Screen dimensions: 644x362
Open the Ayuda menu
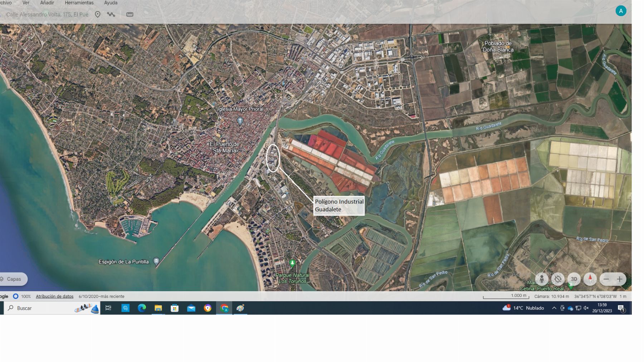(111, 3)
